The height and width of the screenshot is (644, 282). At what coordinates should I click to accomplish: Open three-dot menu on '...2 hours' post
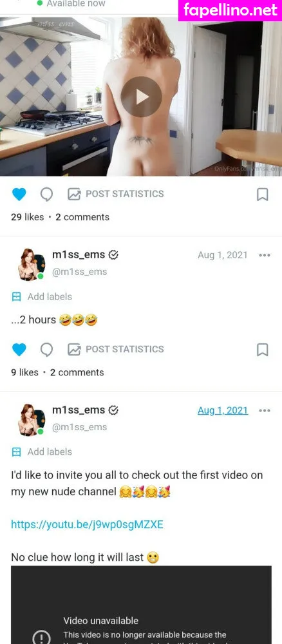(x=265, y=255)
